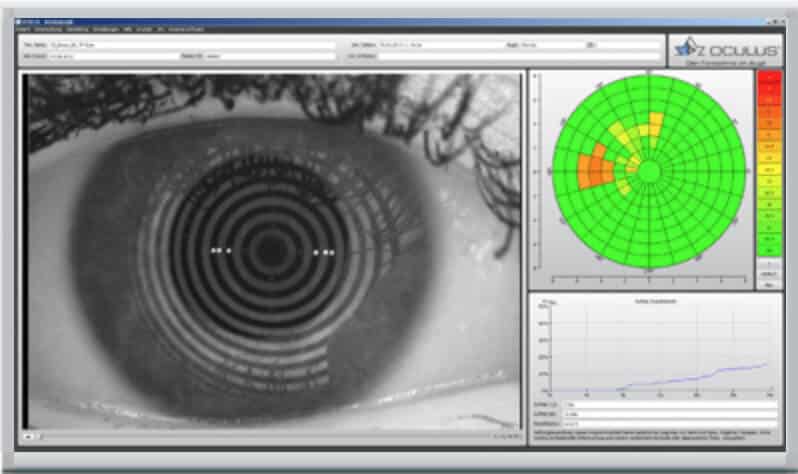This screenshot has width=798, height=474.
Task: Click the bottom button below the color scale
Action: point(770,284)
